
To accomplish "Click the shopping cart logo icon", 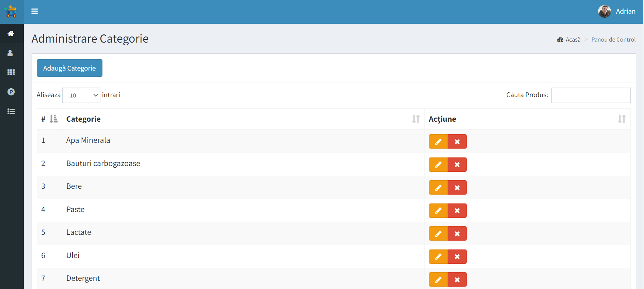I will pyautogui.click(x=11, y=12).
